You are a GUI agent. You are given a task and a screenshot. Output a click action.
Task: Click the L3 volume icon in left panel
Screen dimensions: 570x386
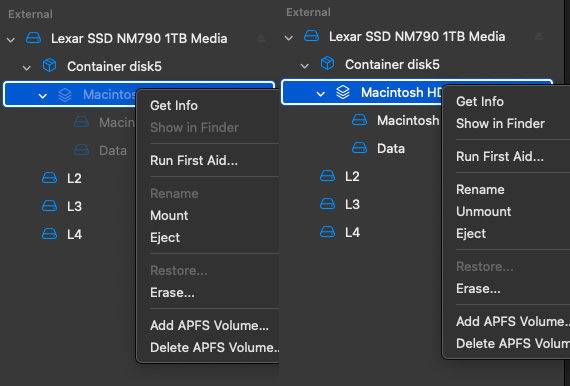click(49, 206)
